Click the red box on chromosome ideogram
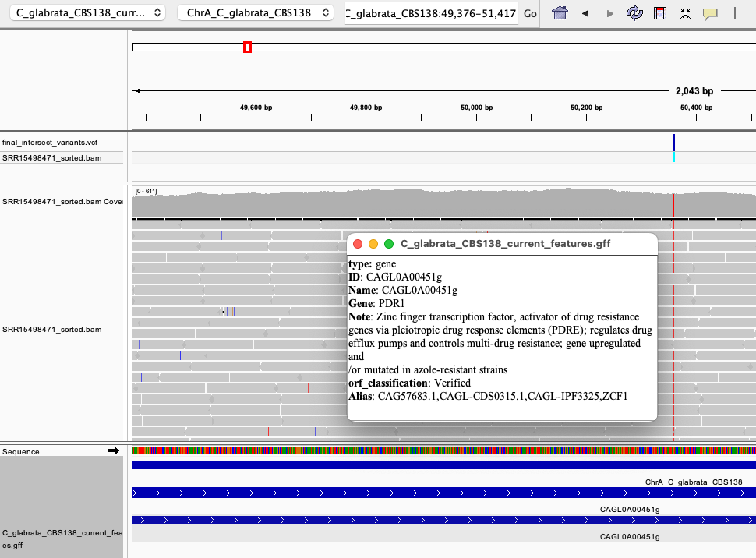Screen dimensions: 756x558 (x=247, y=48)
